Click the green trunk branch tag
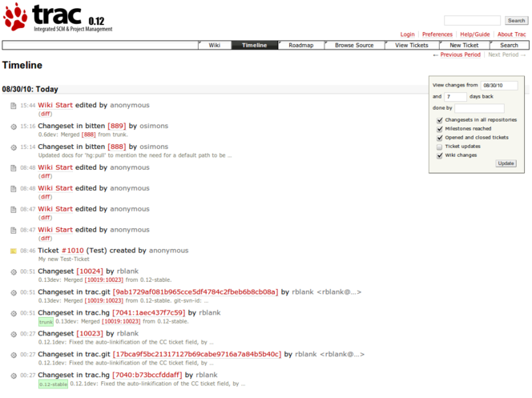 click(x=46, y=322)
